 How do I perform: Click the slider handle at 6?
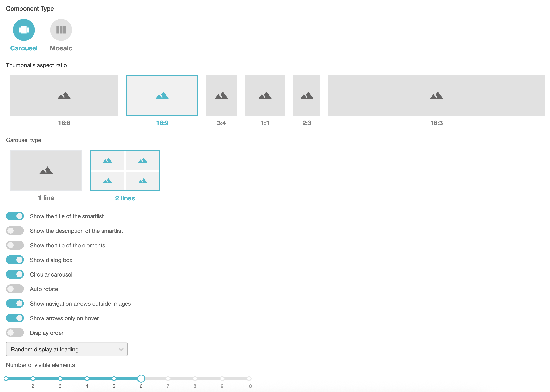(x=141, y=378)
